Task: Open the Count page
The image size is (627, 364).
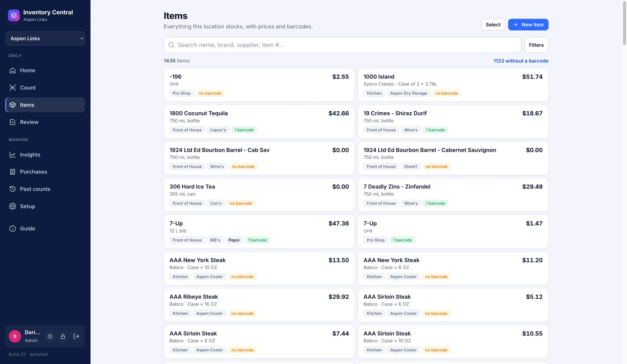Action: (45, 88)
